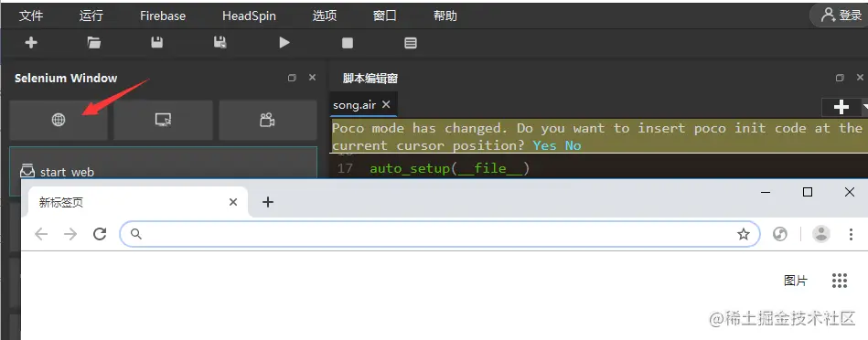Close the song.air tab
Screen dimensions: 868x340
(x=386, y=104)
